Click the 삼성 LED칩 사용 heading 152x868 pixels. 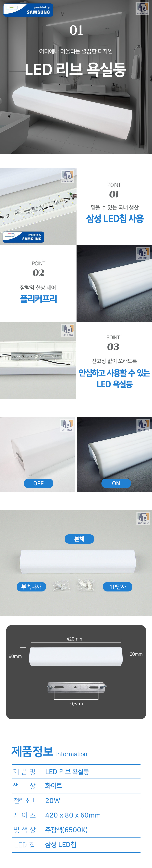(x=115, y=219)
